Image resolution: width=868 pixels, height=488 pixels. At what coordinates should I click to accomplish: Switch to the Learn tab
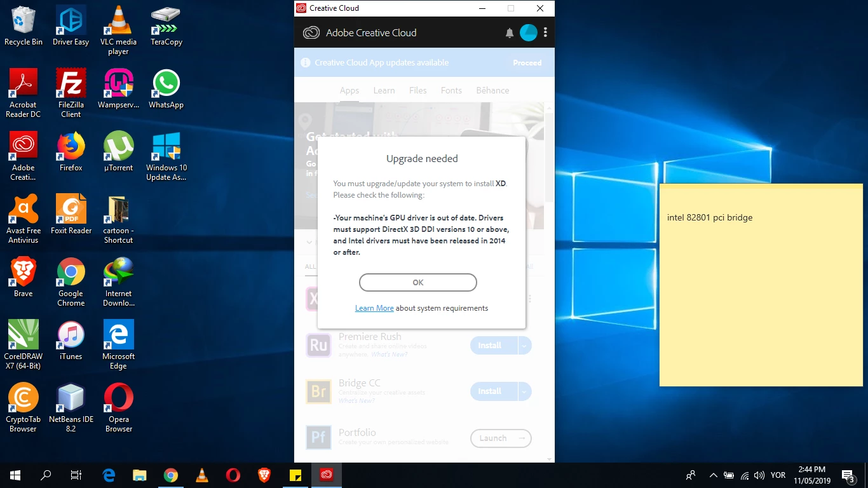tap(384, 90)
